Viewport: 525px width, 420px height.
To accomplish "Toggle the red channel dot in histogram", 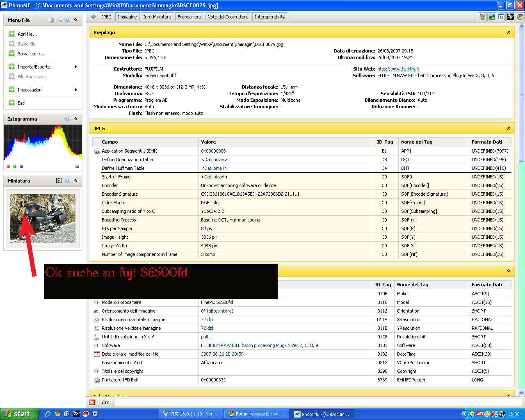I will click(8, 167).
